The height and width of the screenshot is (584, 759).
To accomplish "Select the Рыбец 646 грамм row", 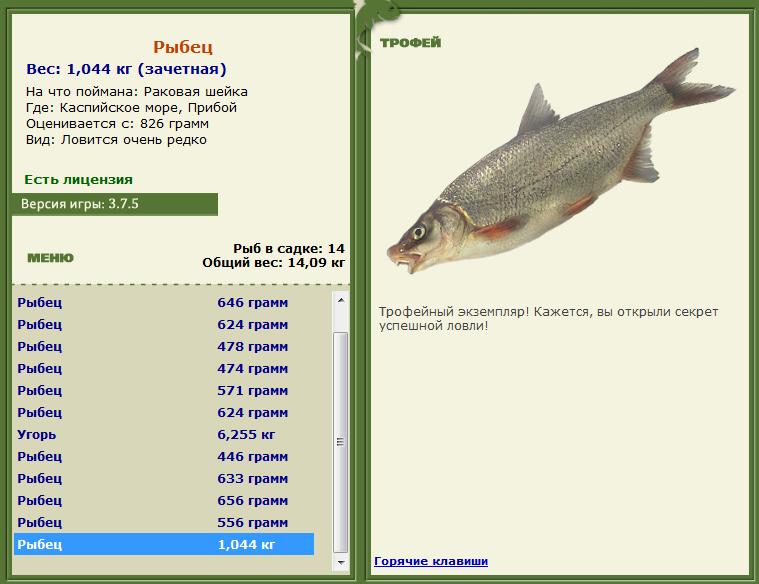I will (x=164, y=303).
